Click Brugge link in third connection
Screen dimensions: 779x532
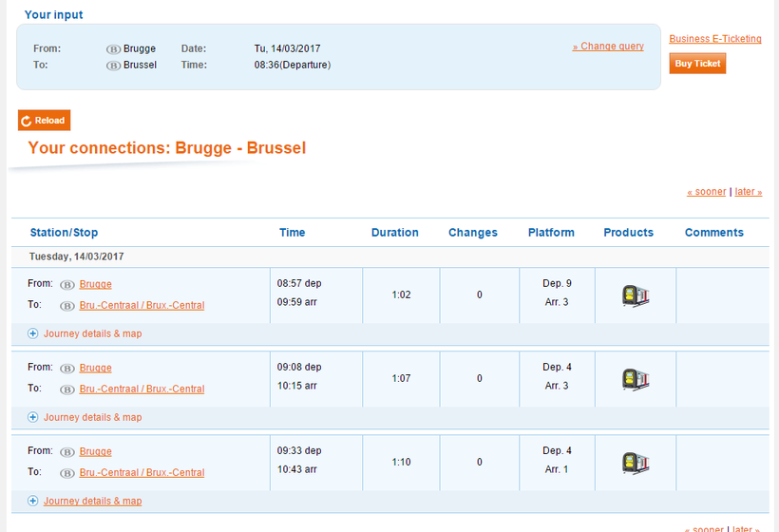(95, 451)
